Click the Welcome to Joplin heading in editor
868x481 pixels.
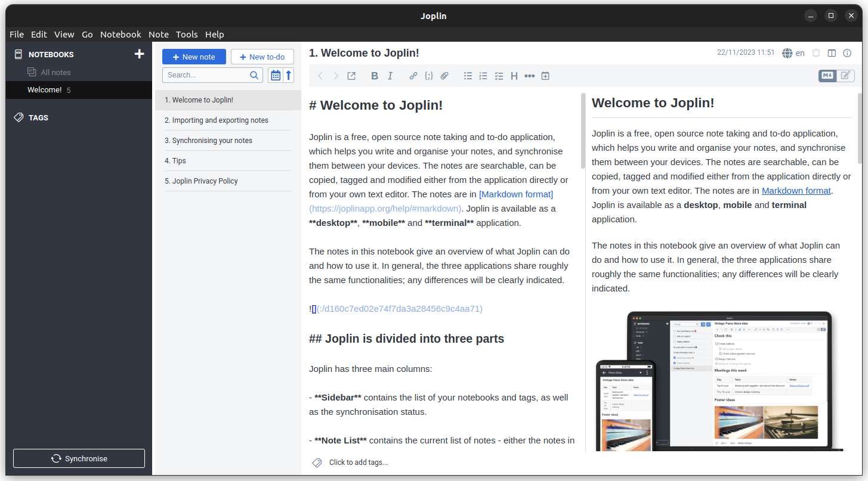pyautogui.click(x=376, y=105)
